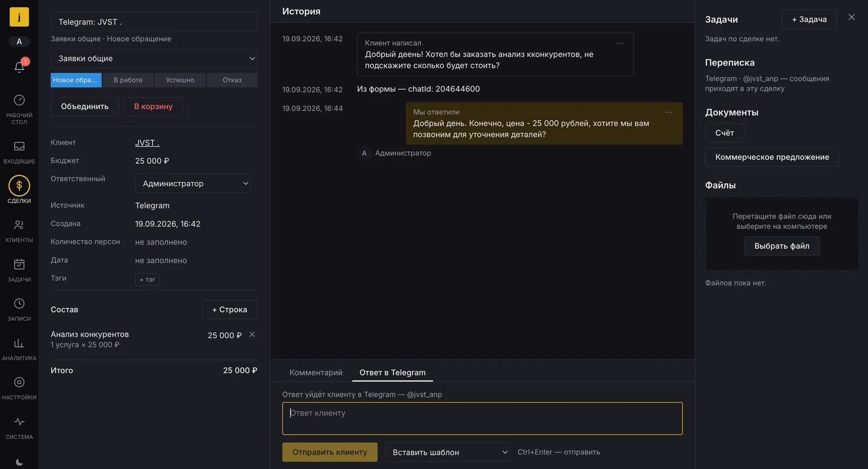Click В корзину button
The height and width of the screenshot is (469, 868).
153,107
